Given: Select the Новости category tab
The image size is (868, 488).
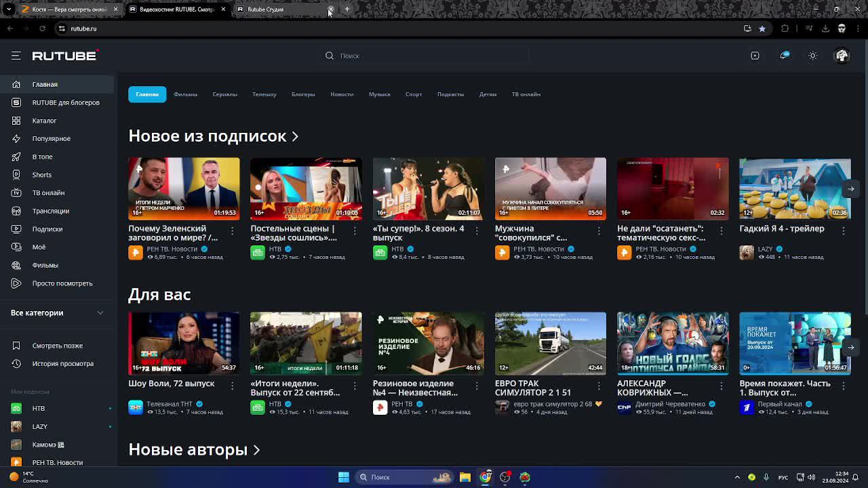Looking at the screenshot, I should (342, 94).
